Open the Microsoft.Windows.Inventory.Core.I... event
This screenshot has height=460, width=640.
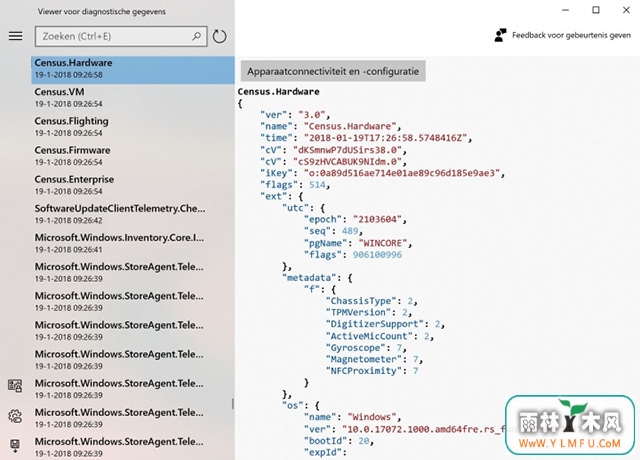[133, 243]
